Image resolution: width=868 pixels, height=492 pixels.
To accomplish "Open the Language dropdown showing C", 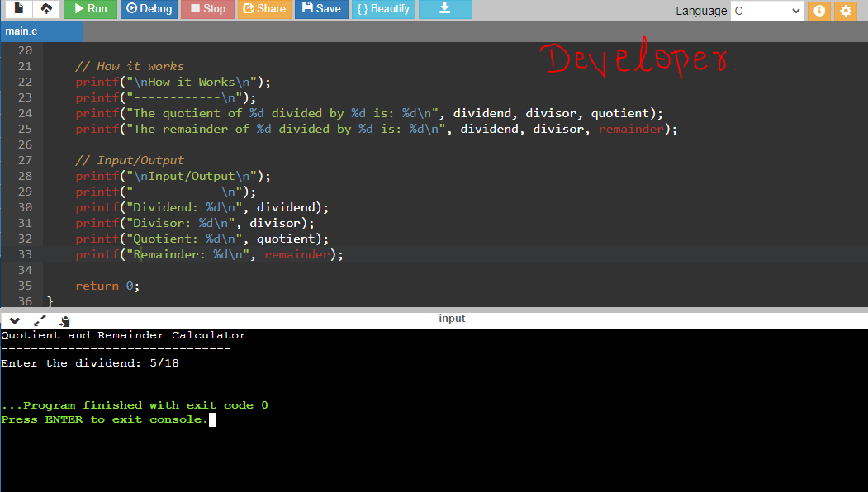I will pyautogui.click(x=766, y=11).
